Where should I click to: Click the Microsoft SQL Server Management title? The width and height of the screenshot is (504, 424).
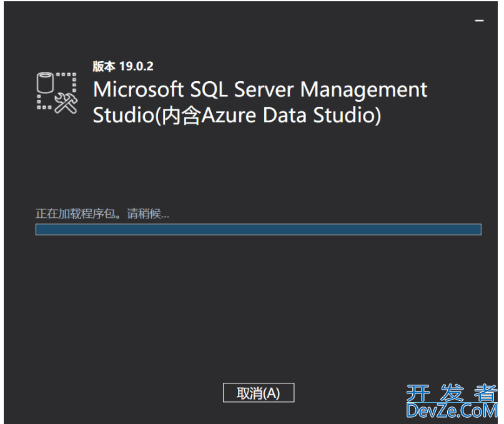260,89
